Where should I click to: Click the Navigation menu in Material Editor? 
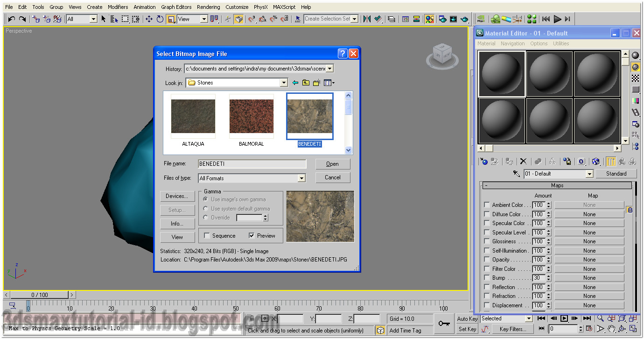tap(512, 43)
